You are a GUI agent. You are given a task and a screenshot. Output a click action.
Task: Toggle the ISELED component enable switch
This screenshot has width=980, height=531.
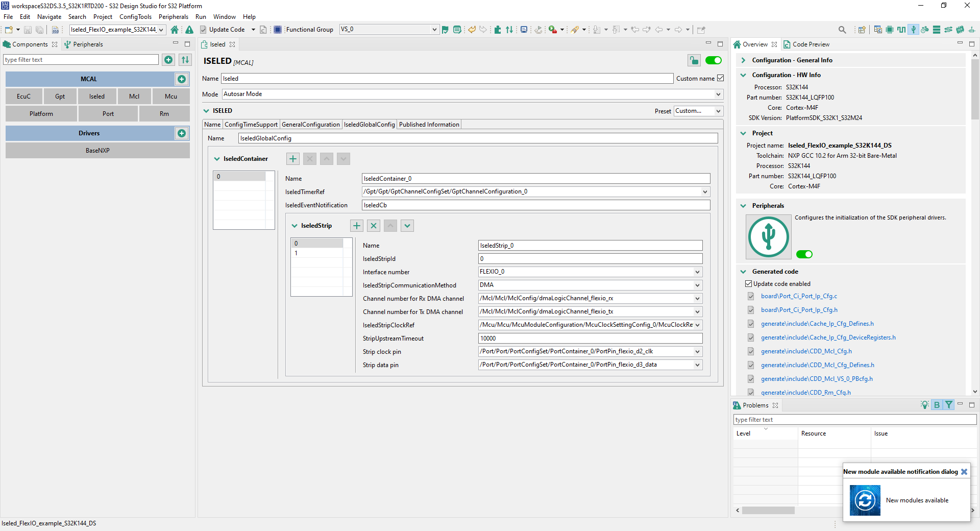[x=714, y=61]
